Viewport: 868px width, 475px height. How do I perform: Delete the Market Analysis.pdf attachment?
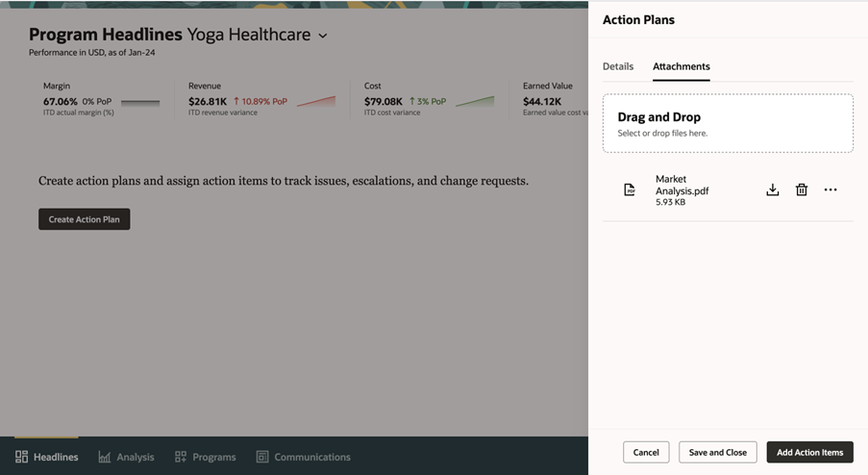801,190
